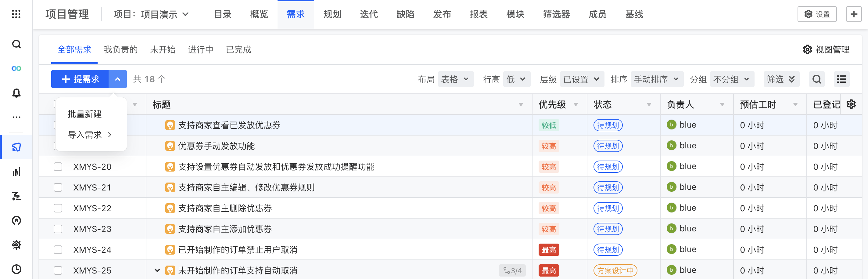Click the XMYS-23 ID cell
The height and width of the screenshot is (279, 868).
point(92,229)
